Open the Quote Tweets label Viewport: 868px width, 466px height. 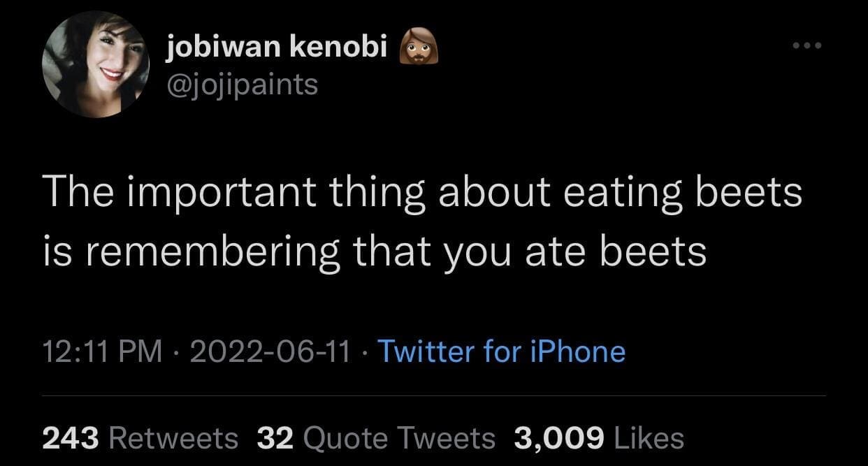pyautogui.click(x=399, y=438)
